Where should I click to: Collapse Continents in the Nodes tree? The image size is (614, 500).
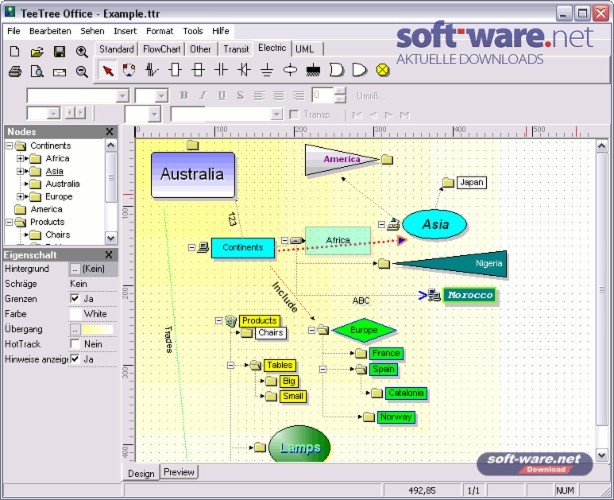(9, 146)
